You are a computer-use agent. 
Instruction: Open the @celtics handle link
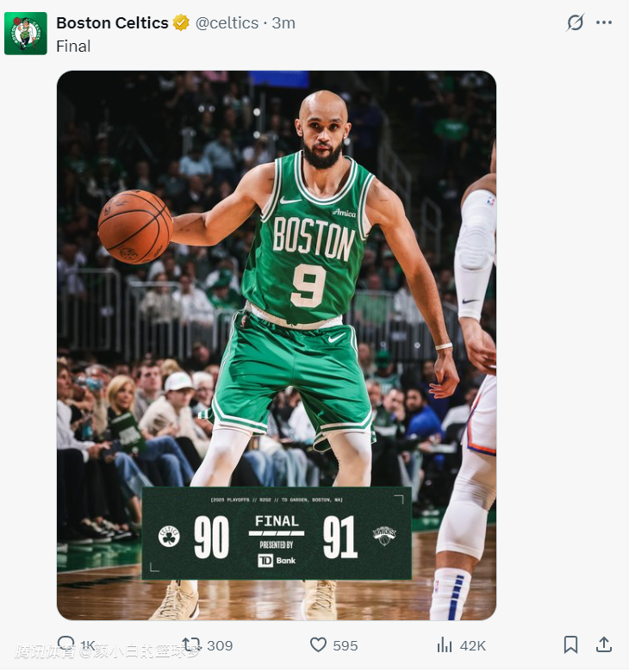point(227,23)
